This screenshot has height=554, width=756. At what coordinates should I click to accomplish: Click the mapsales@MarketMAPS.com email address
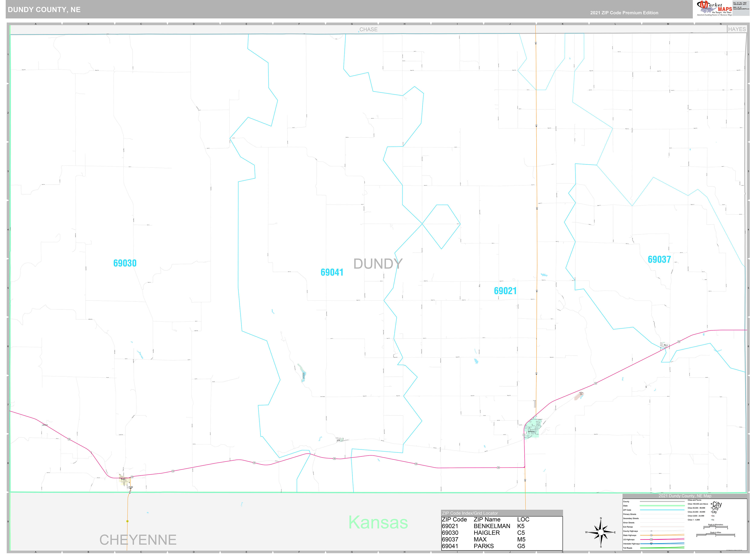point(741,9)
